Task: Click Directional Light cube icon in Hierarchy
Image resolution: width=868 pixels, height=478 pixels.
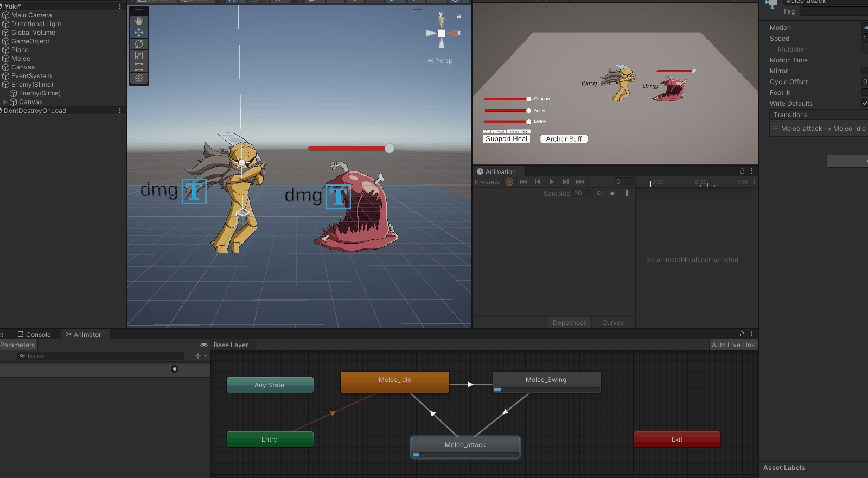Action: [x=6, y=24]
